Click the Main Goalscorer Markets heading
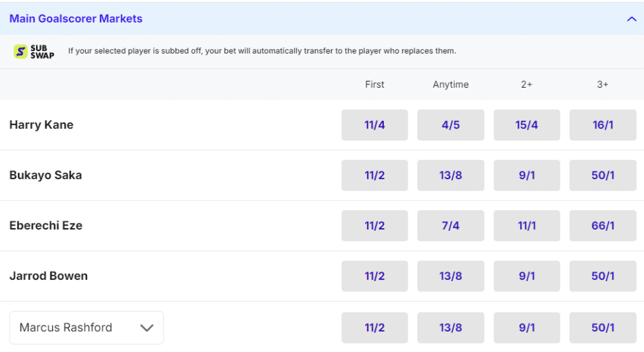The width and height of the screenshot is (644, 352). click(76, 19)
